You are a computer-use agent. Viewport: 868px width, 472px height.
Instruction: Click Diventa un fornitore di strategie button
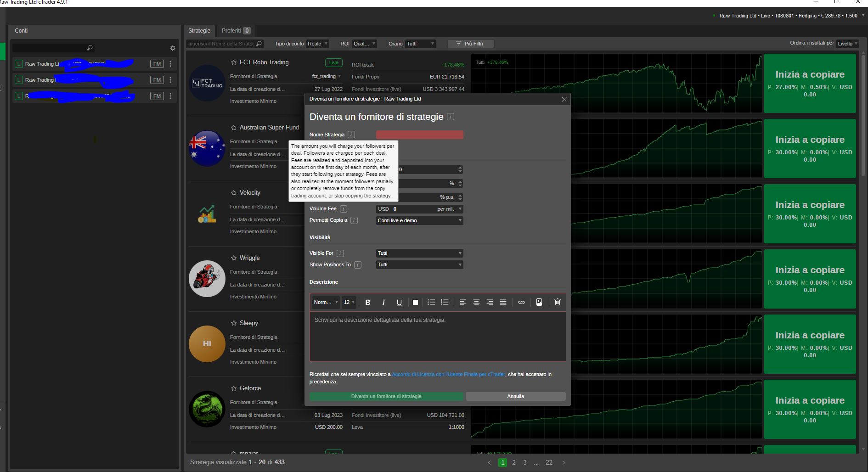tap(386, 396)
